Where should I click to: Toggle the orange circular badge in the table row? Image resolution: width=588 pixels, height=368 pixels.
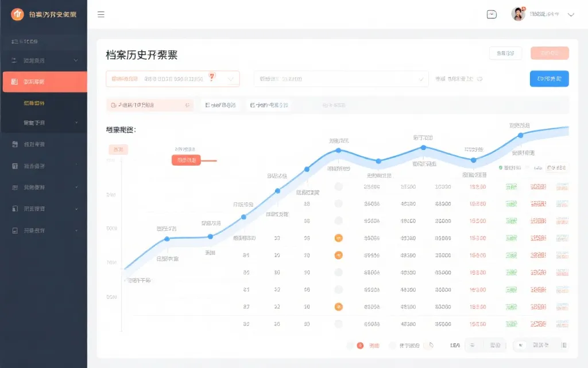point(339,237)
